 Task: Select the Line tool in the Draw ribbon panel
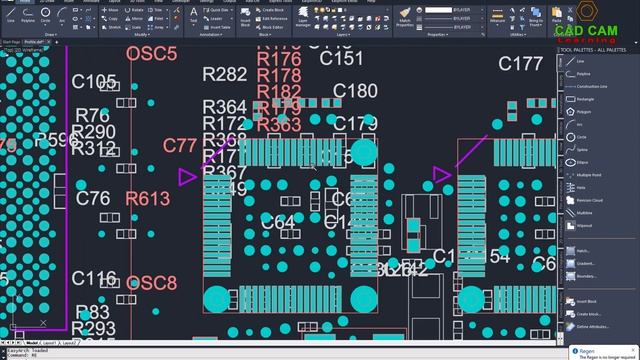pyautogui.click(x=11, y=15)
